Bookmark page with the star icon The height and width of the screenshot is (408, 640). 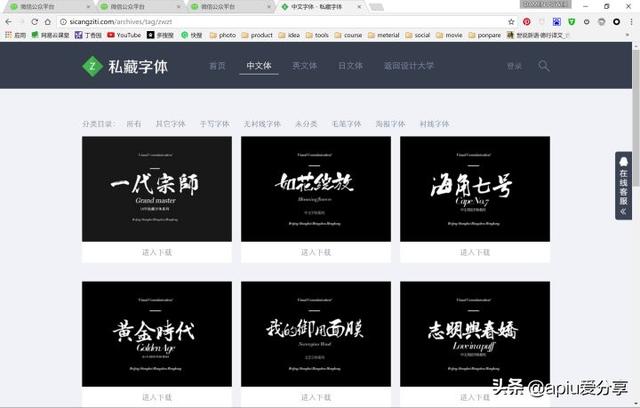511,22
